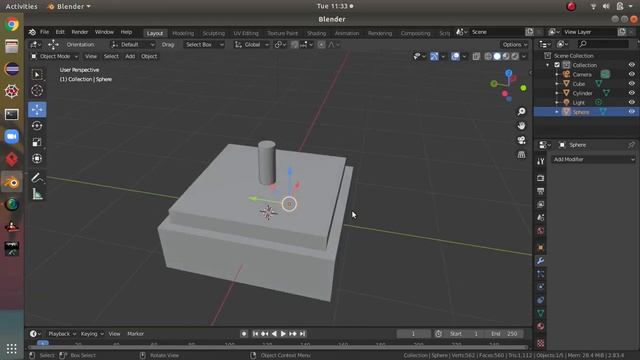Screen dimensions: 640x360
Task: Open the Orientation Default dropdown
Action: 133,44
